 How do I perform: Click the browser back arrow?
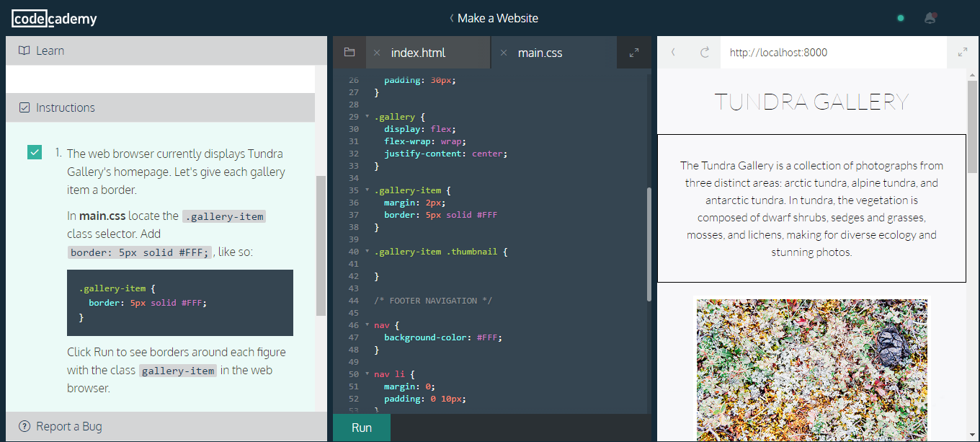pyautogui.click(x=673, y=52)
